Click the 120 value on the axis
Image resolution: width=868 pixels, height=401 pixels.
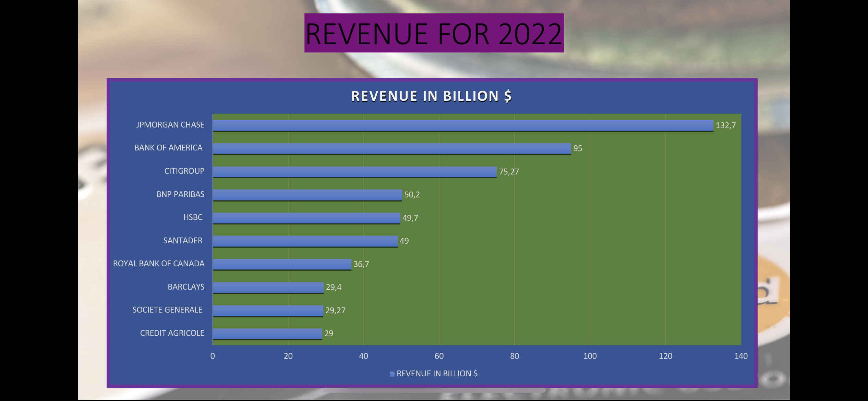(x=665, y=356)
